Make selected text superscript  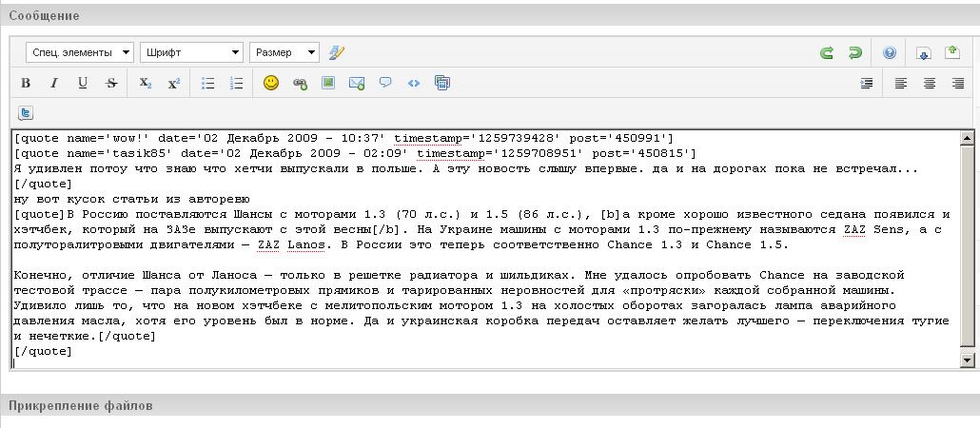(174, 83)
